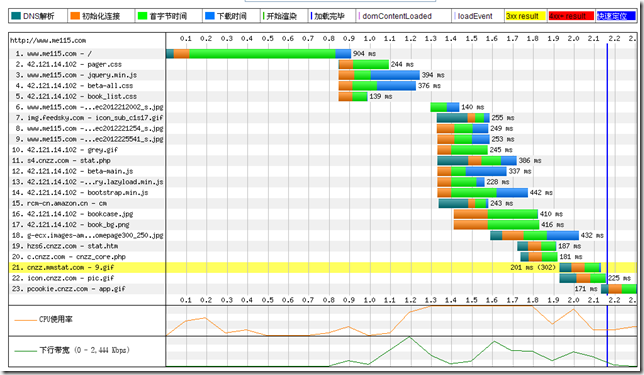Click the blue 下载时间 legend swatch
Screen dimensions: 644x375
click(210, 16)
